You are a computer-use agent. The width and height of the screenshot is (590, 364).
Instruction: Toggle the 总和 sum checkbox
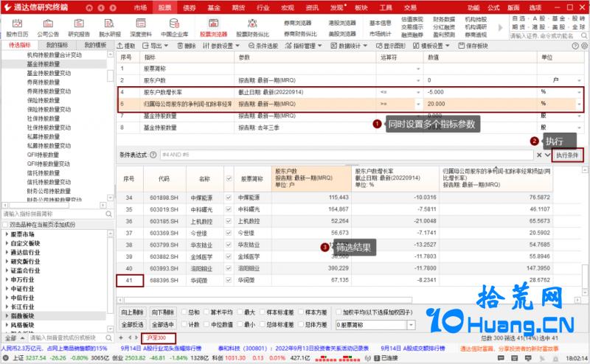[x=184, y=312]
